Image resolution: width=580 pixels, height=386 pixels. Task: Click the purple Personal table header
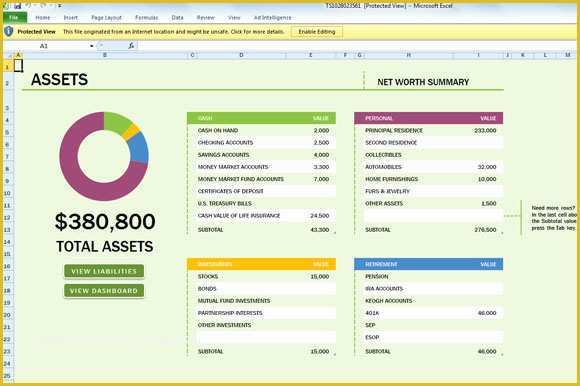pos(429,118)
